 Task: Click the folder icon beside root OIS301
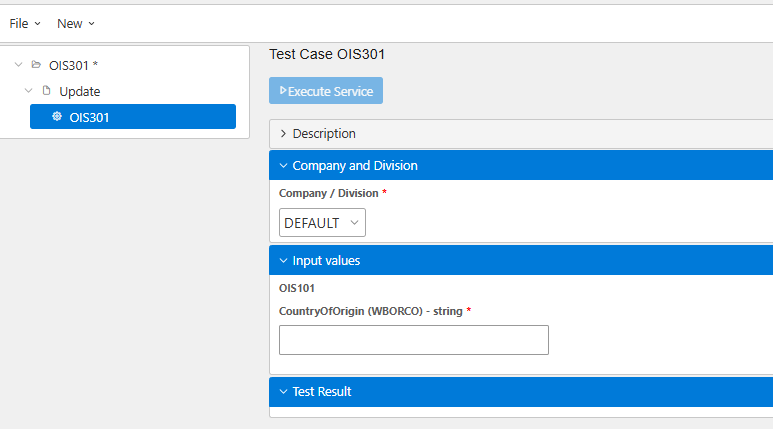[x=36, y=65]
